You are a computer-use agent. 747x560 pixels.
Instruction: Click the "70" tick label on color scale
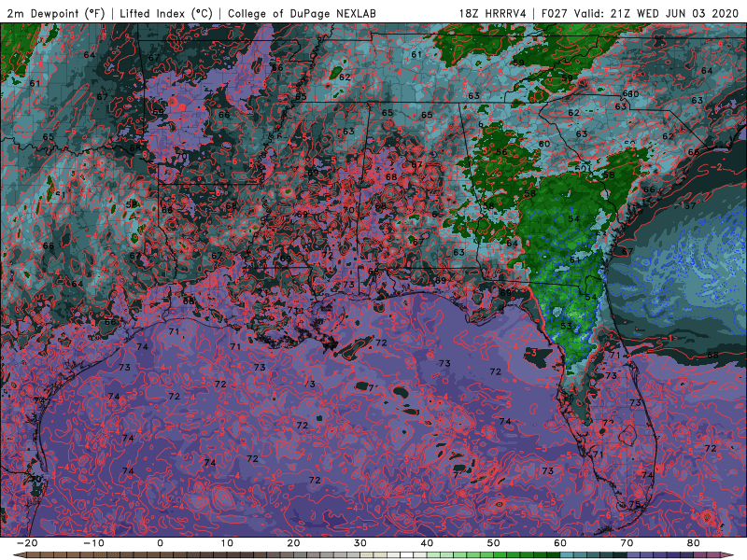pyautogui.click(x=627, y=543)
